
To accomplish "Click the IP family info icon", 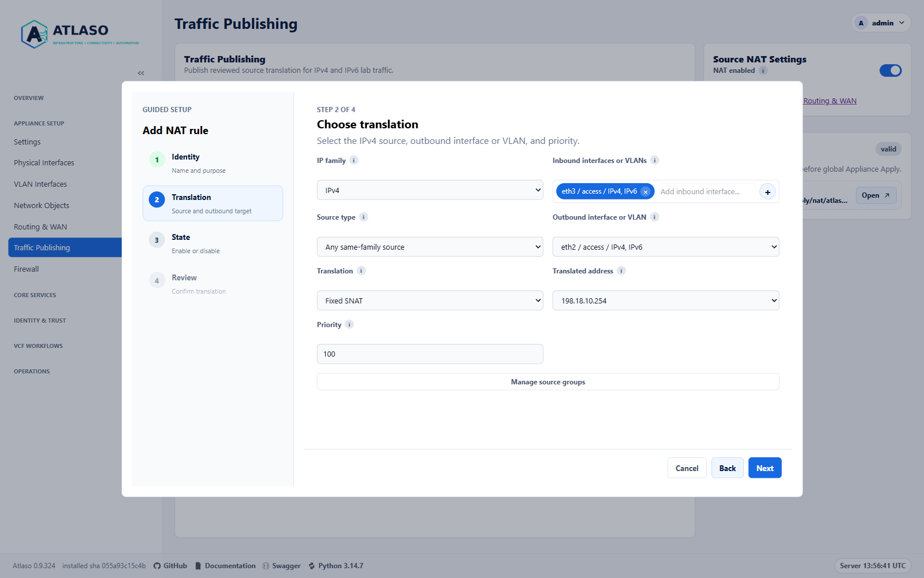I will [354, 160].
